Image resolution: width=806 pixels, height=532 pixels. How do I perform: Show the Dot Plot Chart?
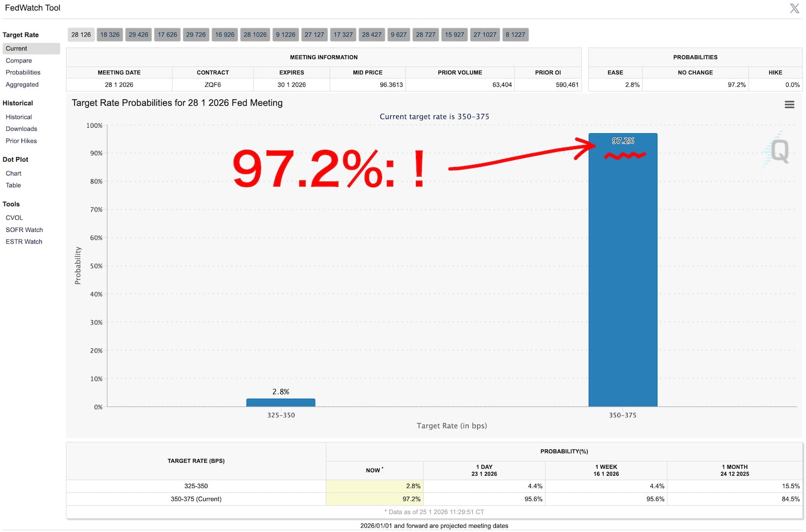(x=14, y=173)
